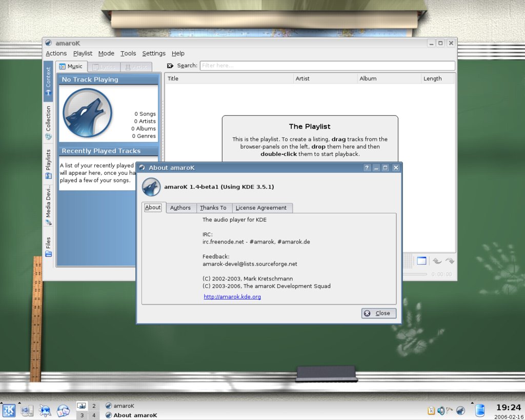This screenshot has width=525, height=420.
Task: Launch Kontact from the panel
Action: click(63, 411)
